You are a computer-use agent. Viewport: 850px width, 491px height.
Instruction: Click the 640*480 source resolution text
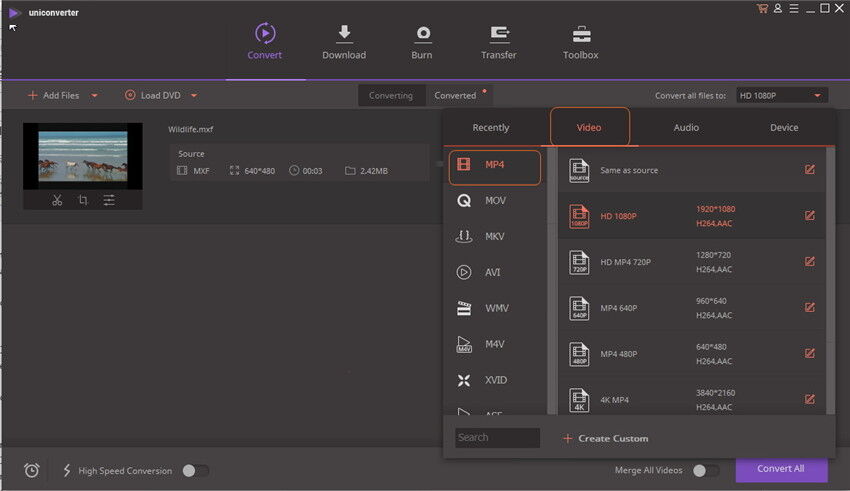pyautogui.click(x=260, y=171)
